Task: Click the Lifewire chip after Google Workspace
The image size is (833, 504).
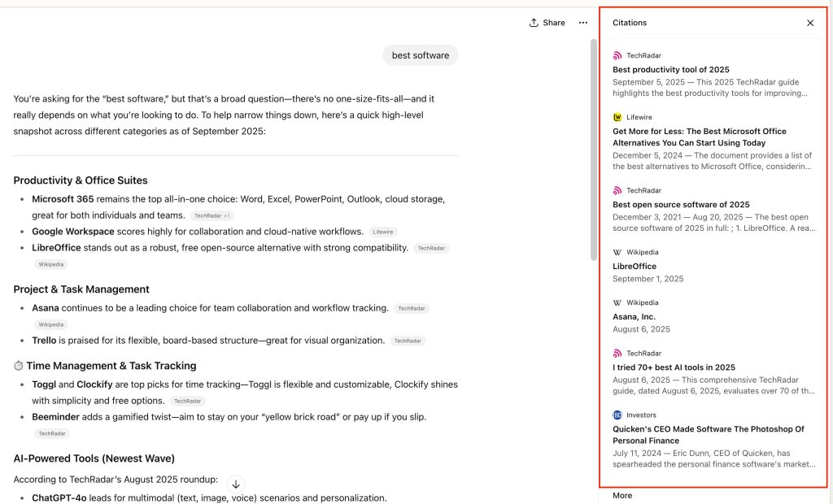Action: [x=383, y=232]
